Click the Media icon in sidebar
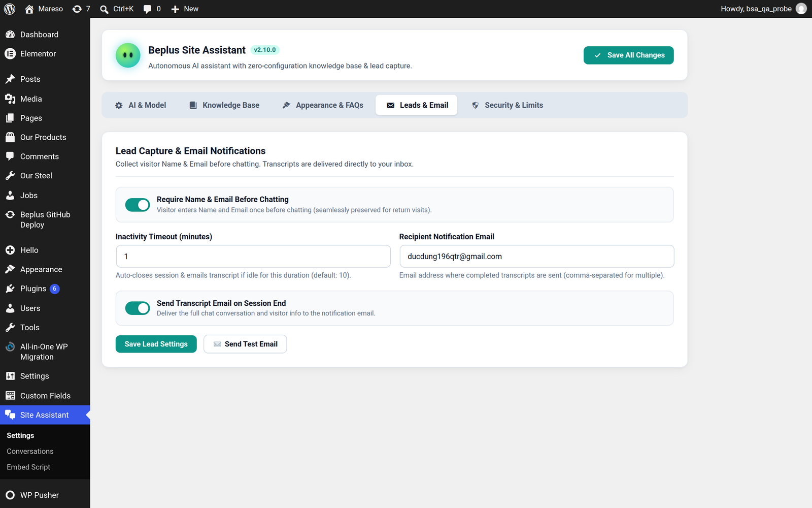This screenshot has width=812, height=508. [x=10, y=99]
